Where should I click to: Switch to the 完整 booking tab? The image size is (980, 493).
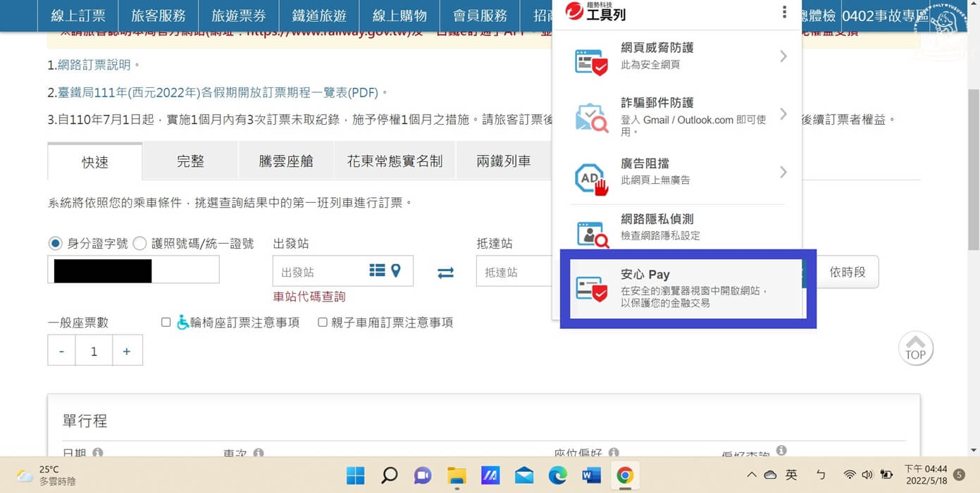[x=190, y=161]
